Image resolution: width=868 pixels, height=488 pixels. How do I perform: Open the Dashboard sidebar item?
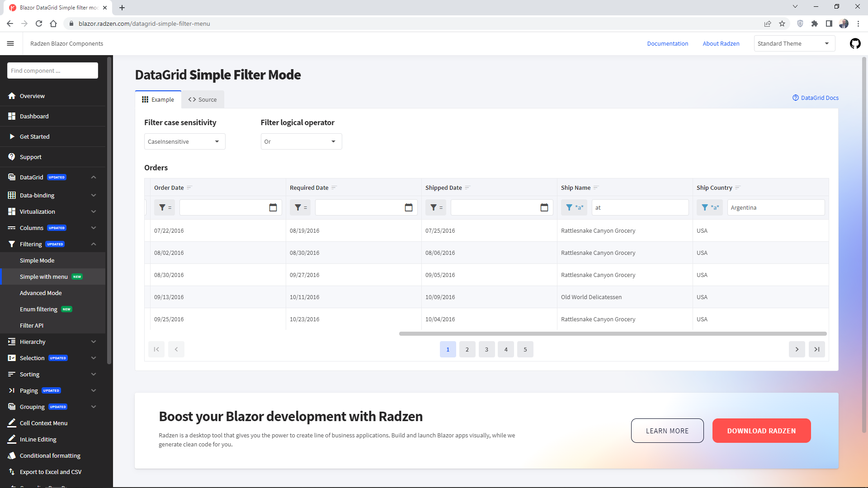click(x=52, y=116)
